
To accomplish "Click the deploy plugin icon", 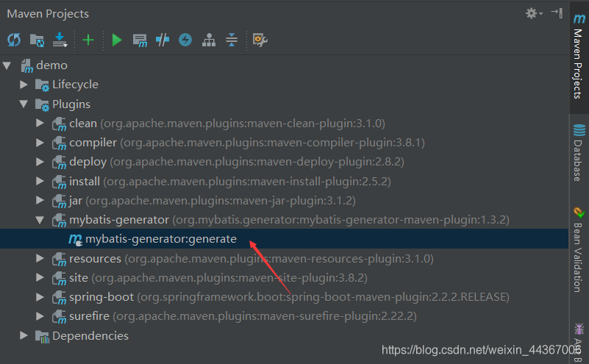I will pos(59,163).
